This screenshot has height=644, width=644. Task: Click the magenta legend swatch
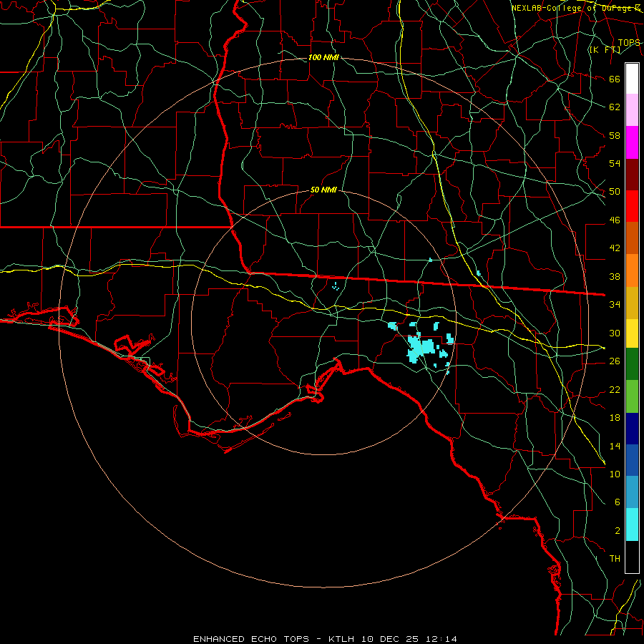632,142
